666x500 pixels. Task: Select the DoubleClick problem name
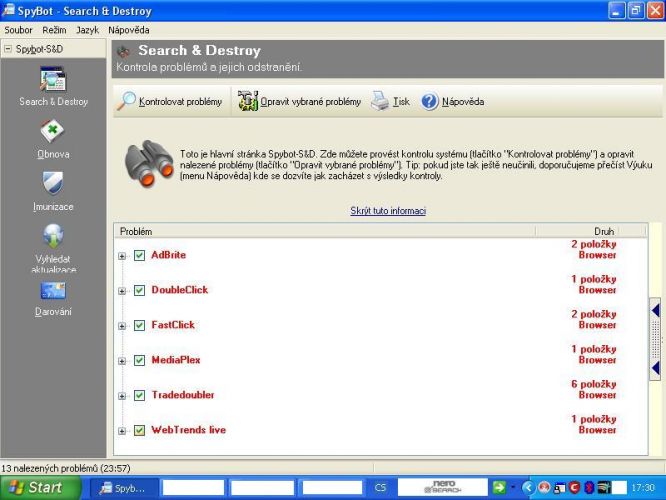point(180,290)
